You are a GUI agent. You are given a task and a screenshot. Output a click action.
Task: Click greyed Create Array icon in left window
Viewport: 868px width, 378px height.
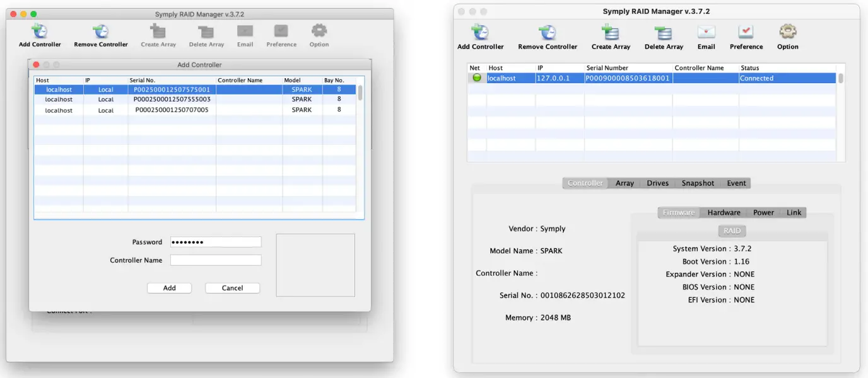point(158,31)
